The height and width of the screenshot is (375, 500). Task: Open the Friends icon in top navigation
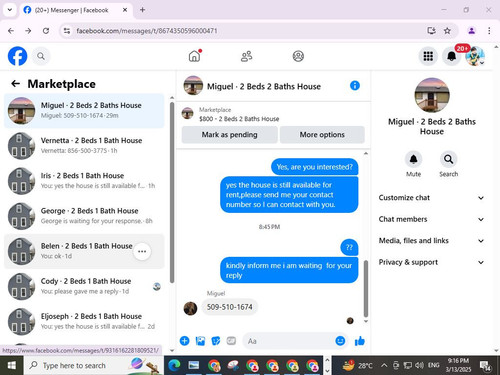point(246,56)
